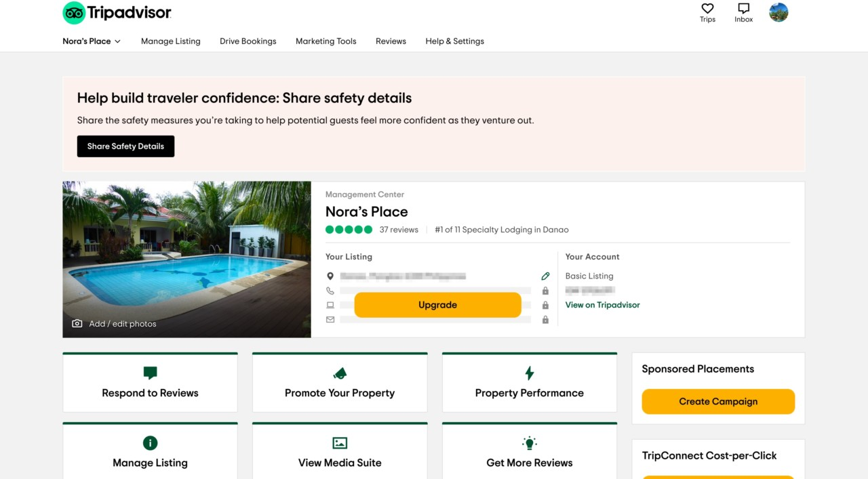Click the profile avatar photo

click(778, 12)
